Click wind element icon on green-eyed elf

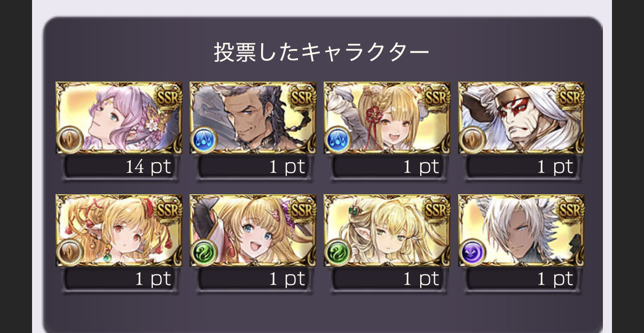pos(338,252)
